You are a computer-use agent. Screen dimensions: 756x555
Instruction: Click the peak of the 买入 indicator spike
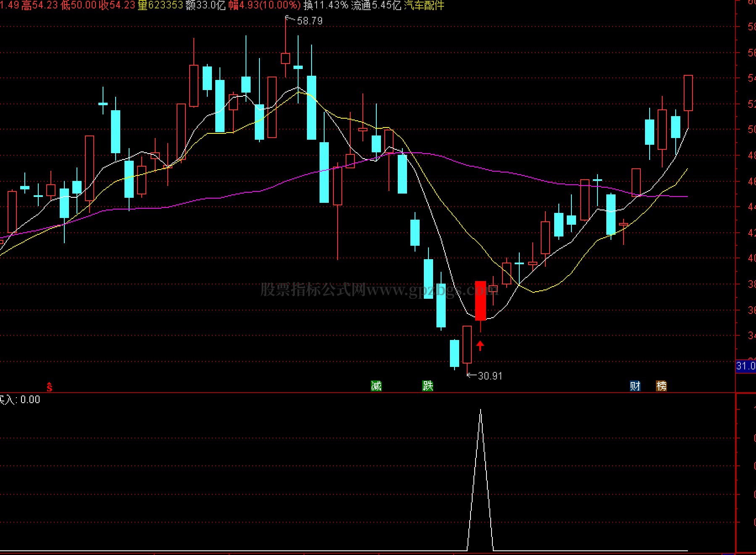tap(481, 410)
